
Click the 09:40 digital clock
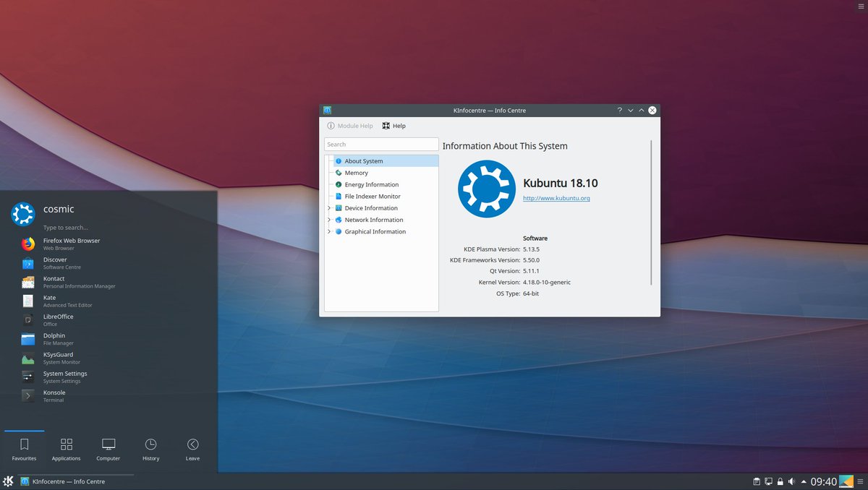[823, 481]
